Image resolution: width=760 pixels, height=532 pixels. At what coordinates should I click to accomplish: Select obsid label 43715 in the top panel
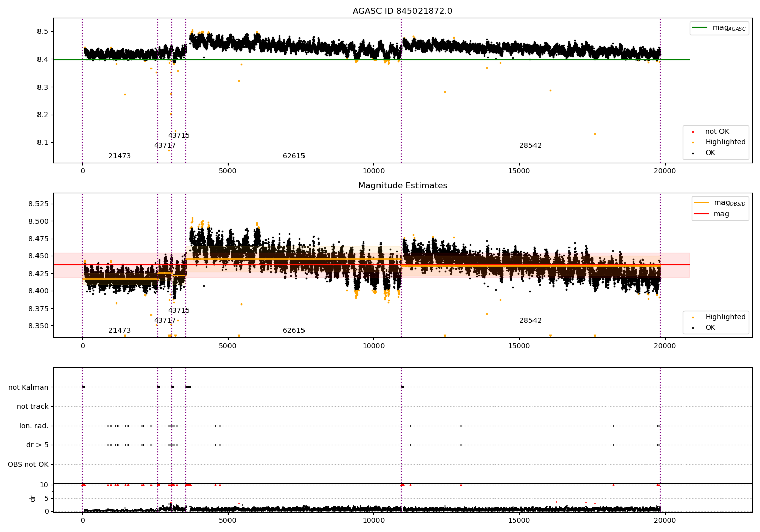(x=179, y=136)
